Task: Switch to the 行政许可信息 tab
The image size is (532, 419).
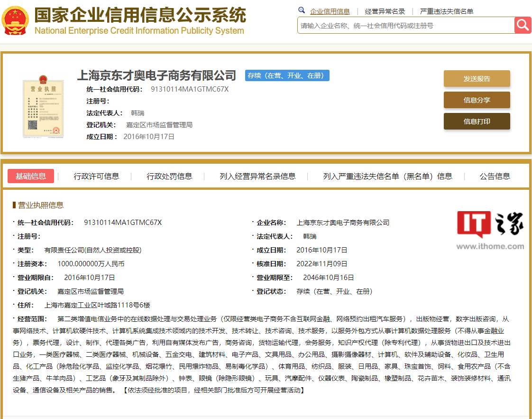Action: [x=96, y=176]
